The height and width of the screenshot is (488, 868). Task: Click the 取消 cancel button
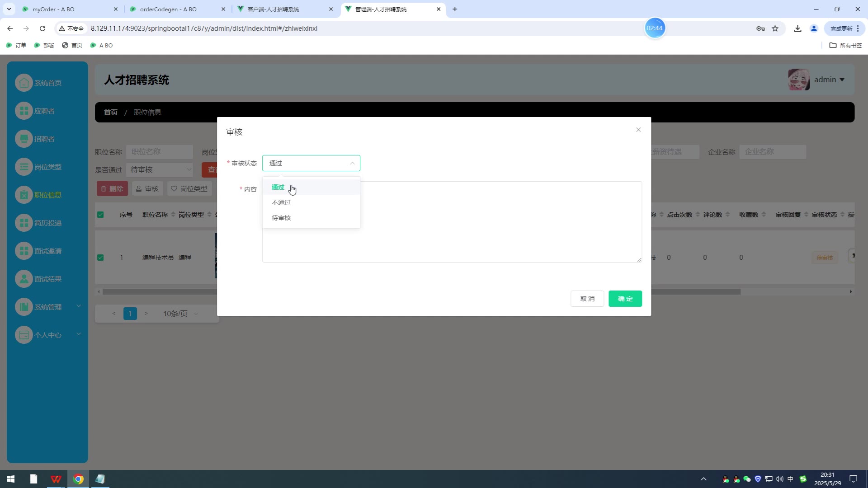click(587, 299)
